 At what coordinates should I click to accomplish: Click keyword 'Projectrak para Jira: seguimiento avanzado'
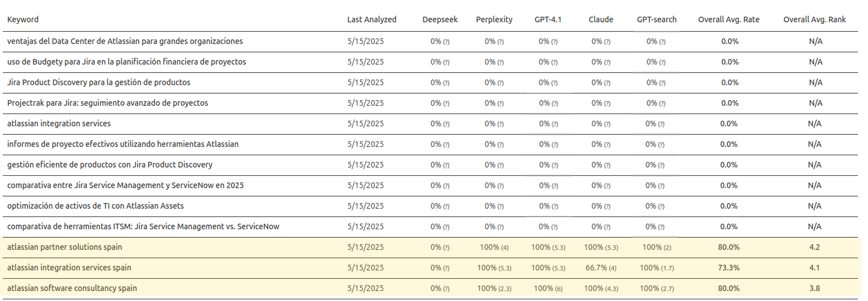click(107, 103)
